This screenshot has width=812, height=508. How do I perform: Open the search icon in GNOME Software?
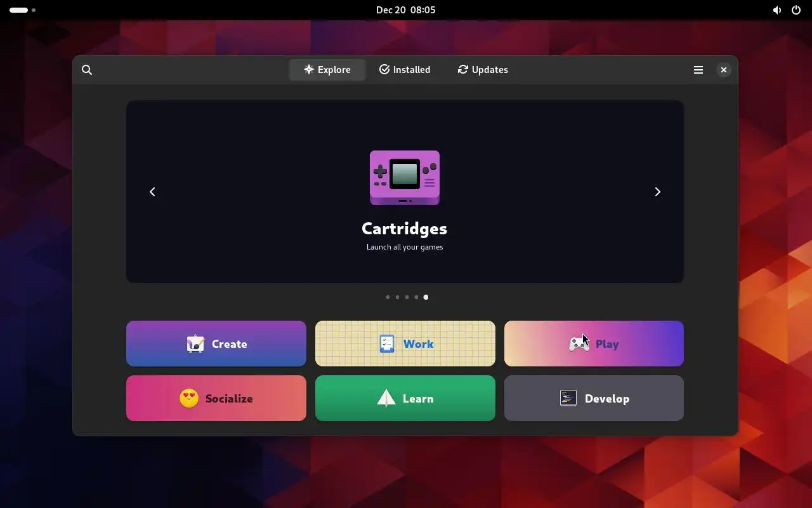[87, 70]
